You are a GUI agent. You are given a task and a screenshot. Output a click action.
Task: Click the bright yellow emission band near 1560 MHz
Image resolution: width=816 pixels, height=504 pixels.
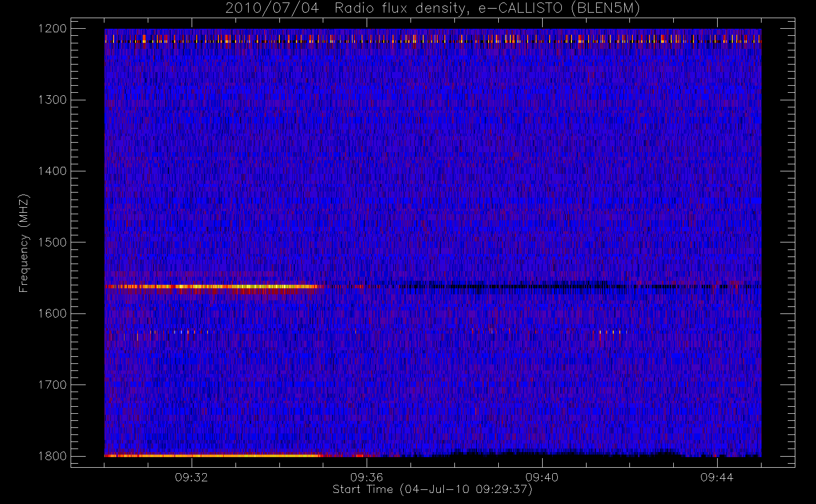pos(212,286)
